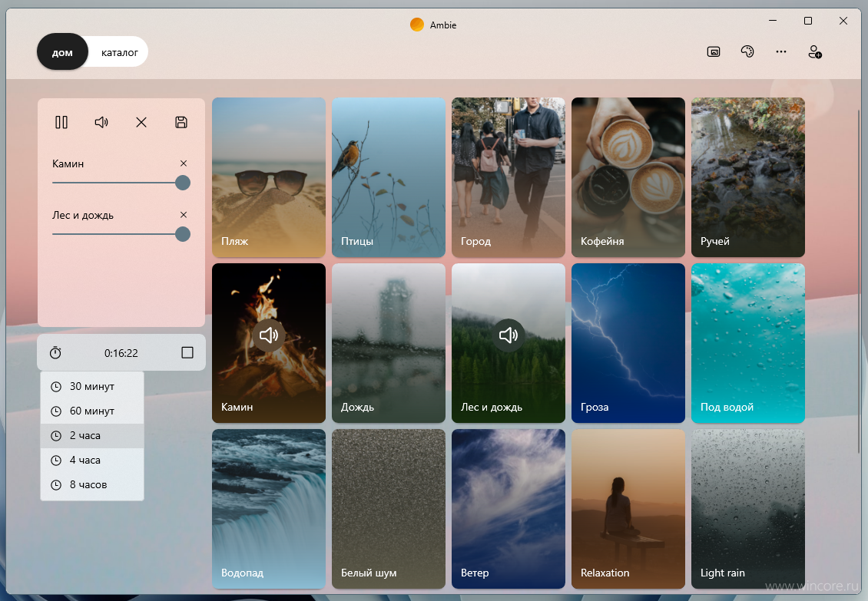Play the Город sound
Viewport: 868px width, 601px height.
[509, 177]
